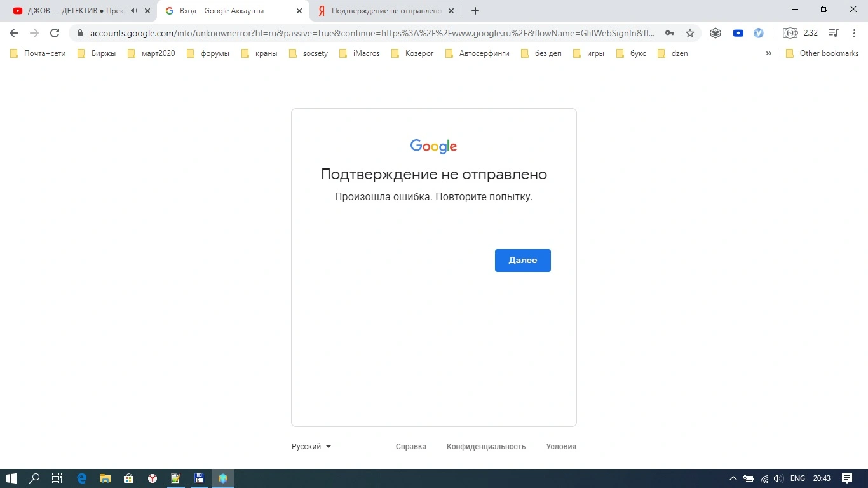Open the Козерог bookmark folder
This screenshot has height=488, width=868.
[x=413, y=53]
